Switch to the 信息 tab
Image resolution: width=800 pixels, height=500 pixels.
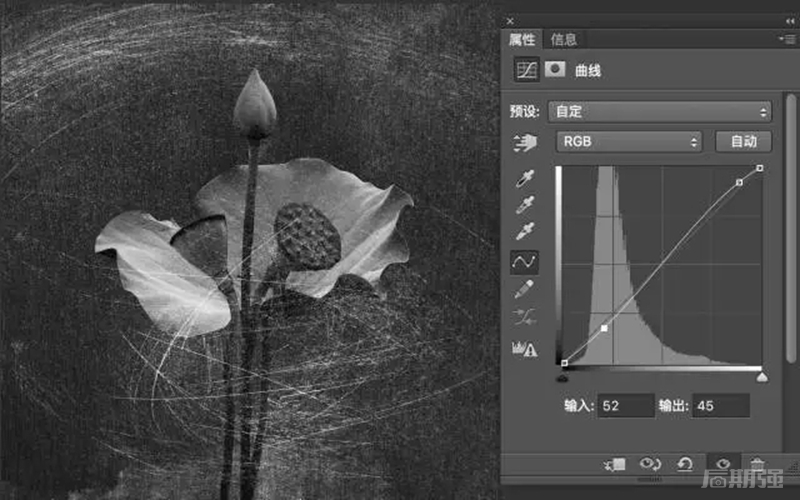click(x=563, y=39)
